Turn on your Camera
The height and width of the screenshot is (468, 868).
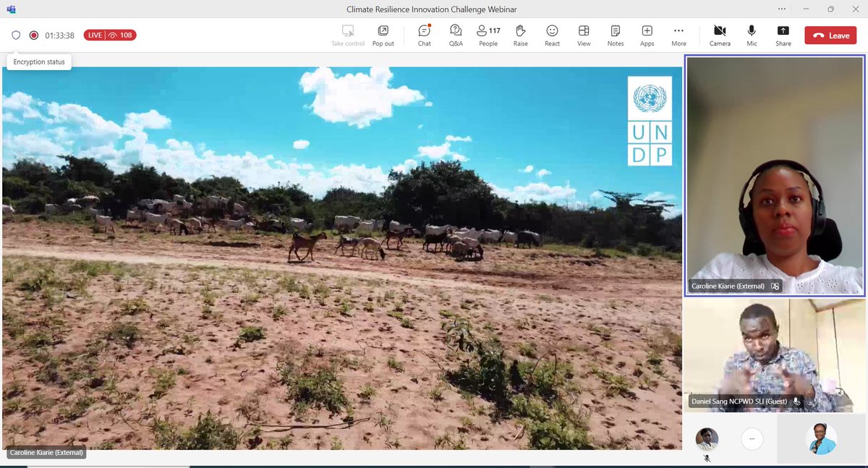720,34
